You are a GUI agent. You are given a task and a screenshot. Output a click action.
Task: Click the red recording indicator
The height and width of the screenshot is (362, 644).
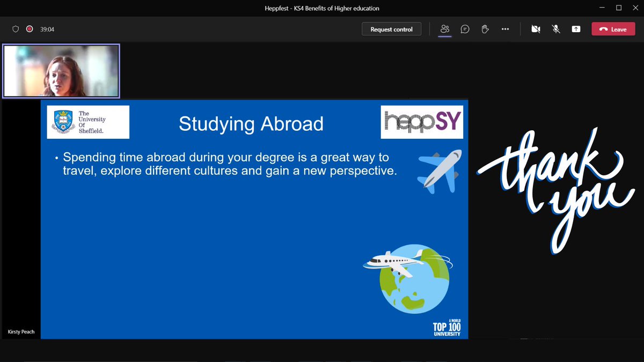click(x=30, y=29)
